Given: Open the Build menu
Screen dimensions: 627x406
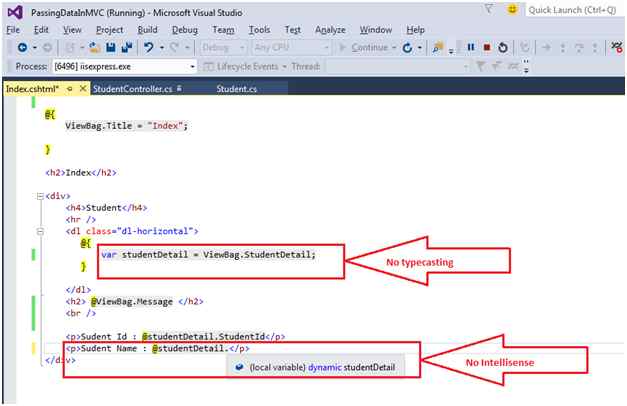Looking at the screenshot, I should tap(148, 30).
